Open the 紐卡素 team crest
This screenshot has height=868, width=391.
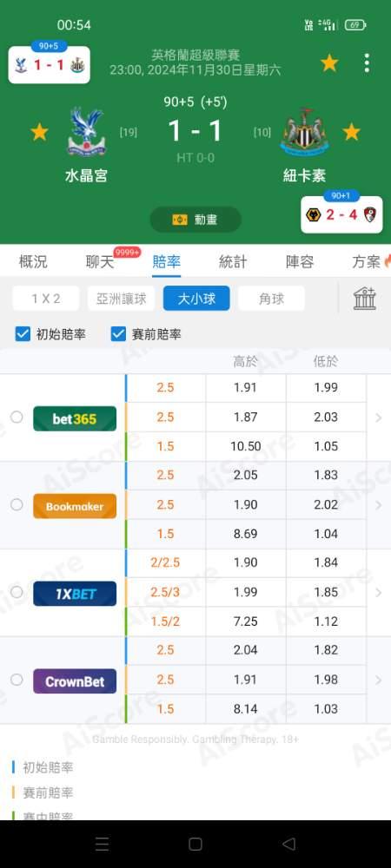(304, 132)
